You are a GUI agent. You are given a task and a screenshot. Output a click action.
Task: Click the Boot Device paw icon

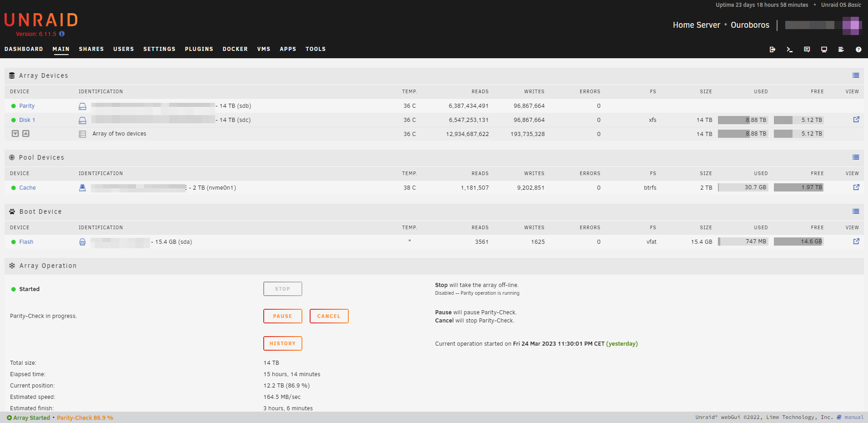tap(12, 211)
